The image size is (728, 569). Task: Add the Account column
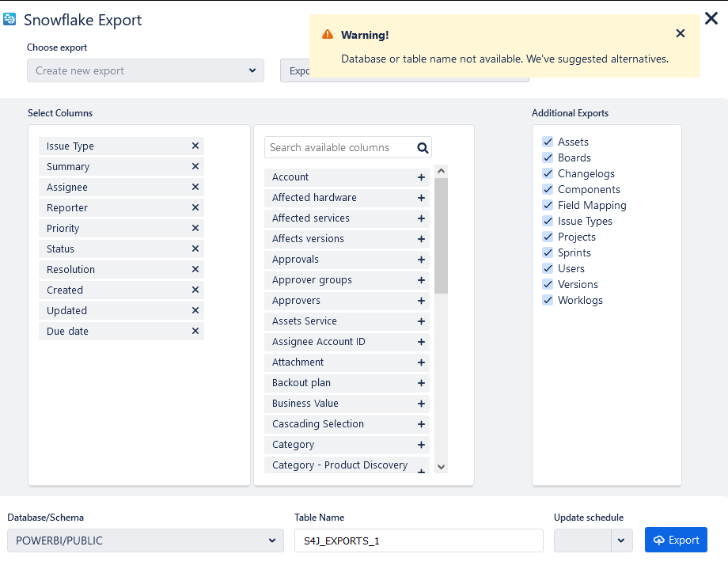click(x=421, y=177)
